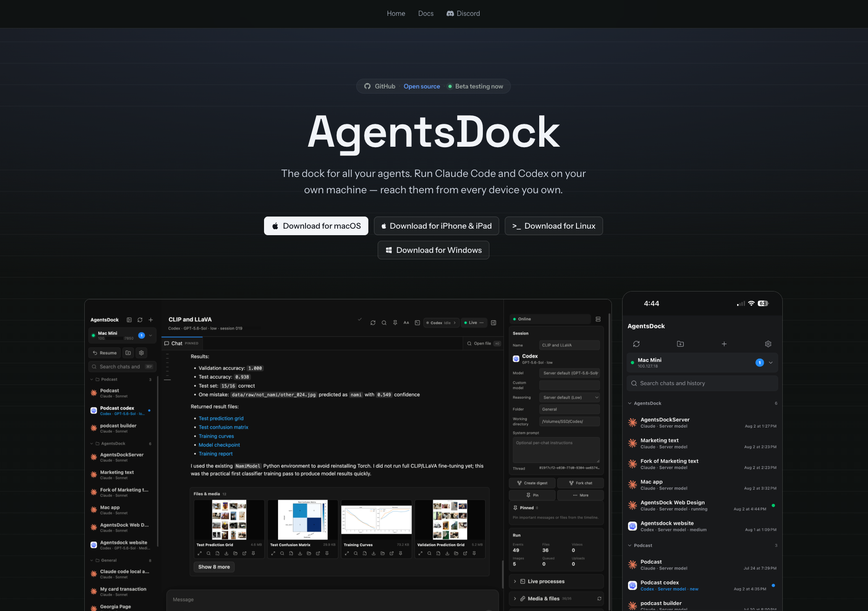
Task: Open the Model dropdown in Session
Action: coord(570,373)
